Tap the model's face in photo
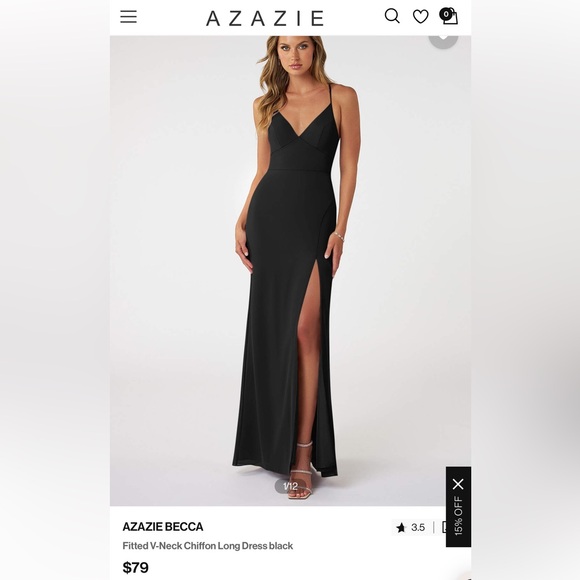Image resolution: width=580 pixels, height=580 pixels. [x=293, y=55]
